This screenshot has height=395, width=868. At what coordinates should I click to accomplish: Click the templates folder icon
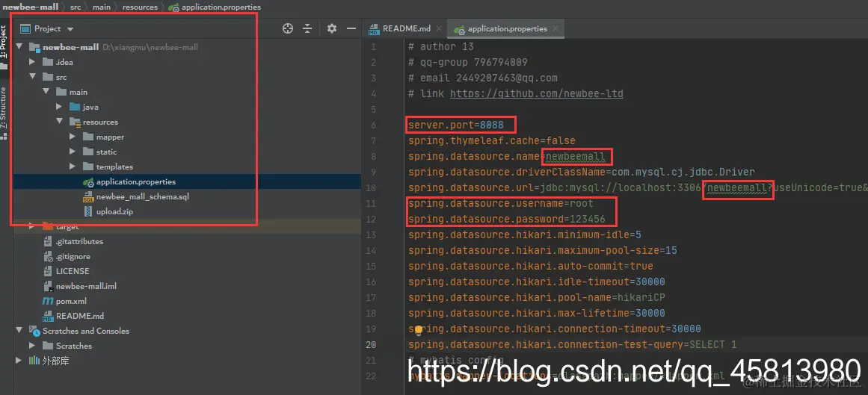(x=88, y=167)
